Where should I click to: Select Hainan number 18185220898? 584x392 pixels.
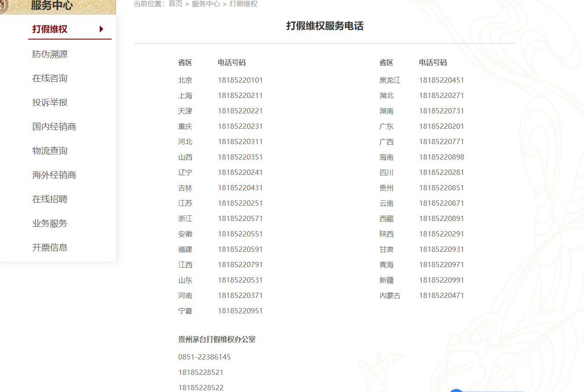pyautogui.click(x=442, y=157)
